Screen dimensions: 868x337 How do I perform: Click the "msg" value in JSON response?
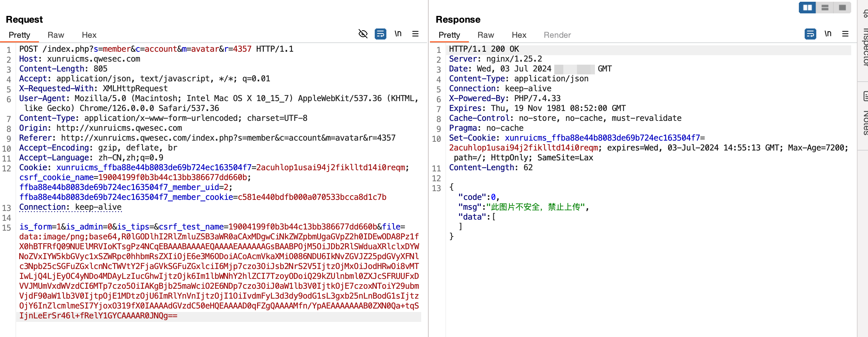537,207
